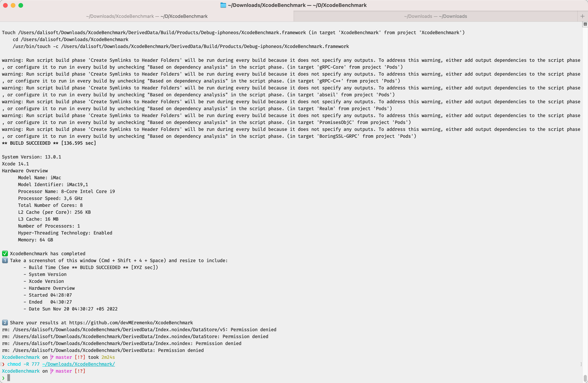This screenshot has height=383, width=588.
Task: Click the arrow icon on the last prompt line
Action: pos(3,378)
